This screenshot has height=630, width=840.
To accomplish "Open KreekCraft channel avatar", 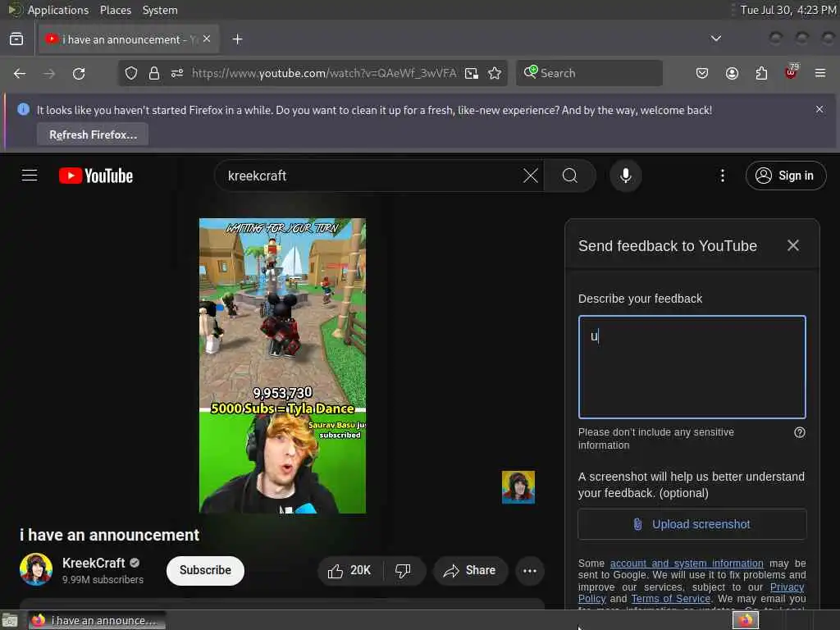I will click(x=36, y=569).
